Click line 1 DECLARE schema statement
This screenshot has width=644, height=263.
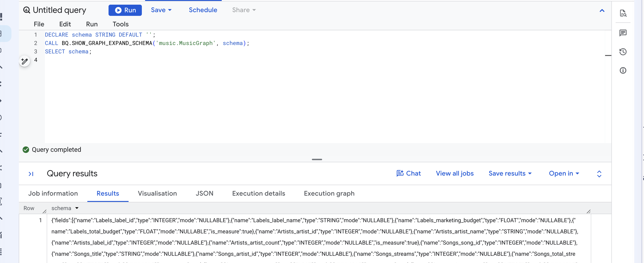tap(100, 35)
